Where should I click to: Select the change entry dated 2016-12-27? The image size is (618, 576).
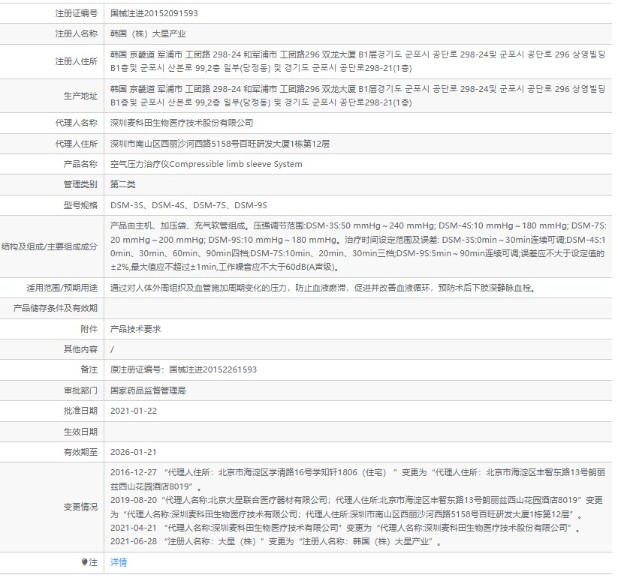(x=358, y=479)
